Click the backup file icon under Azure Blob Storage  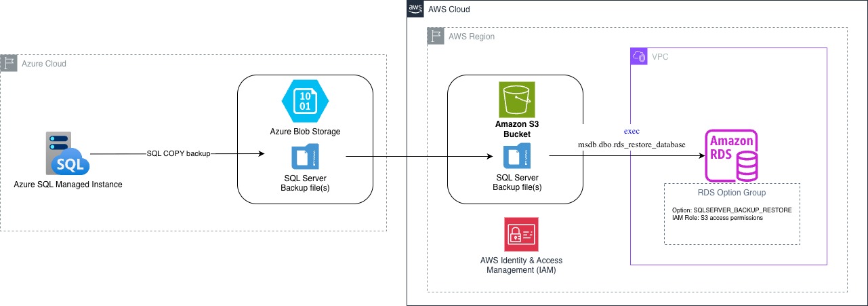click(305, 157)
